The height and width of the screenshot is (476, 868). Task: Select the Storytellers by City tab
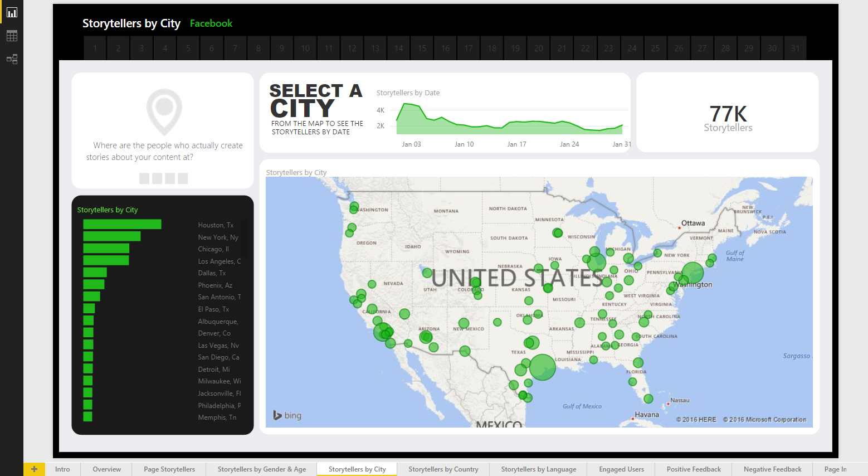[357, 469]
